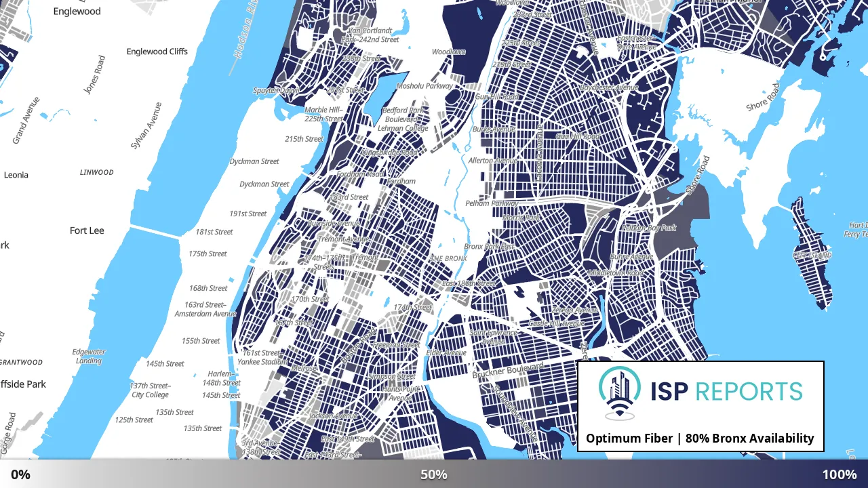Select the 125th Street station label
The width and height of the screenshot is (868, 488).
tap(134, 420)
